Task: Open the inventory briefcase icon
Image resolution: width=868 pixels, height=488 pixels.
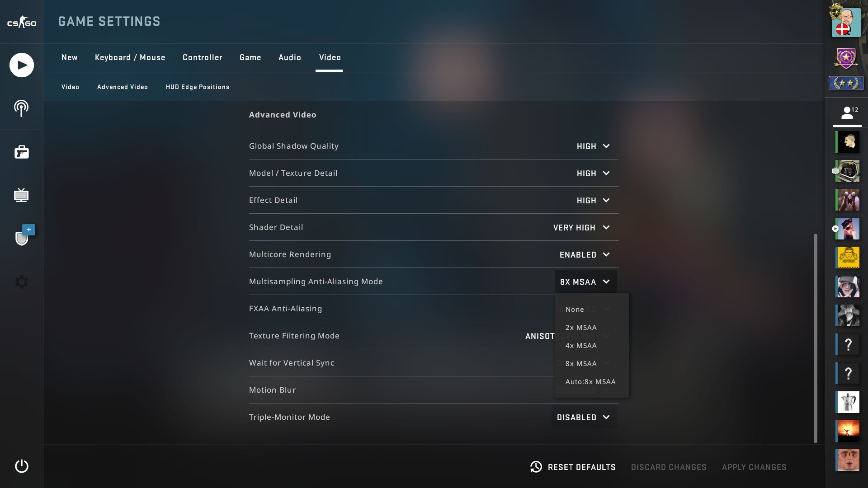Action: pos(21,152)
